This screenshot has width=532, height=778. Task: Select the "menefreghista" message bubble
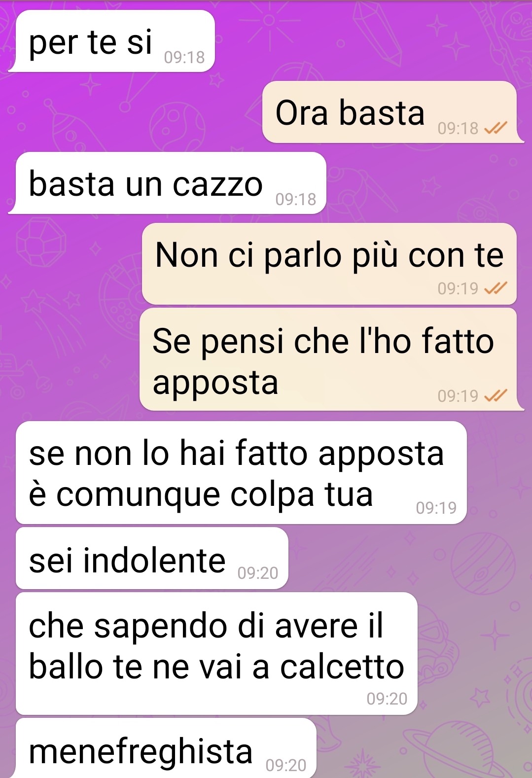tap(166, 748)
